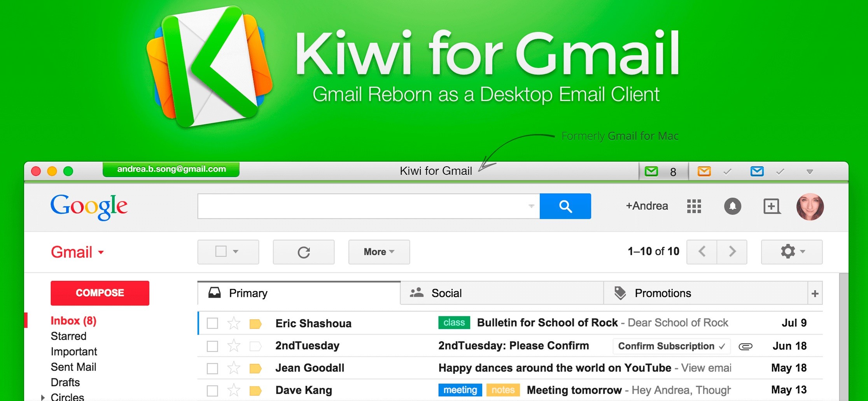The image size is (868, 401).
Task: Toggle importance marker on Jean Goodall email
Action: [x=255, y=368]
